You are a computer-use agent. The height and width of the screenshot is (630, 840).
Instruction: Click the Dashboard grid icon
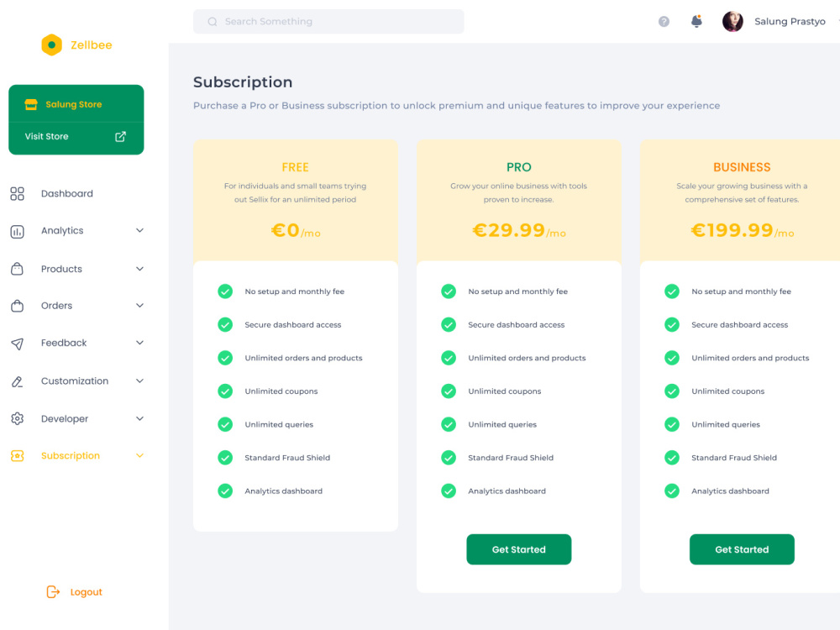click(x=17, y=193)
